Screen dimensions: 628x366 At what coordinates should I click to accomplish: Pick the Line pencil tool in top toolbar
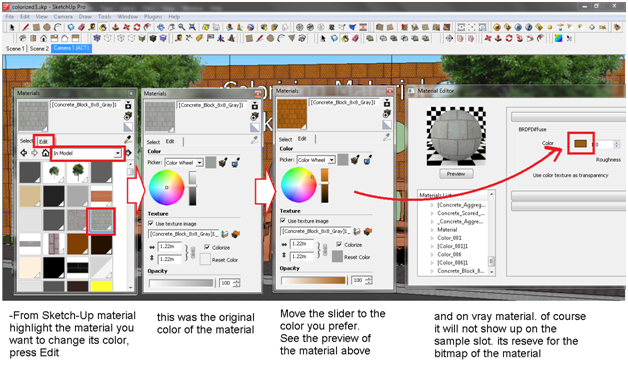[26, 27]
